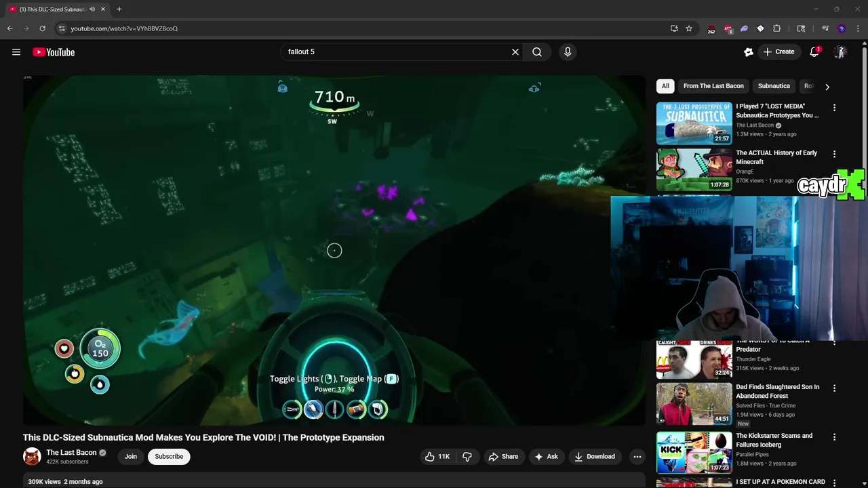
Task: Click the install app icon in address bar
Action: 674,28
